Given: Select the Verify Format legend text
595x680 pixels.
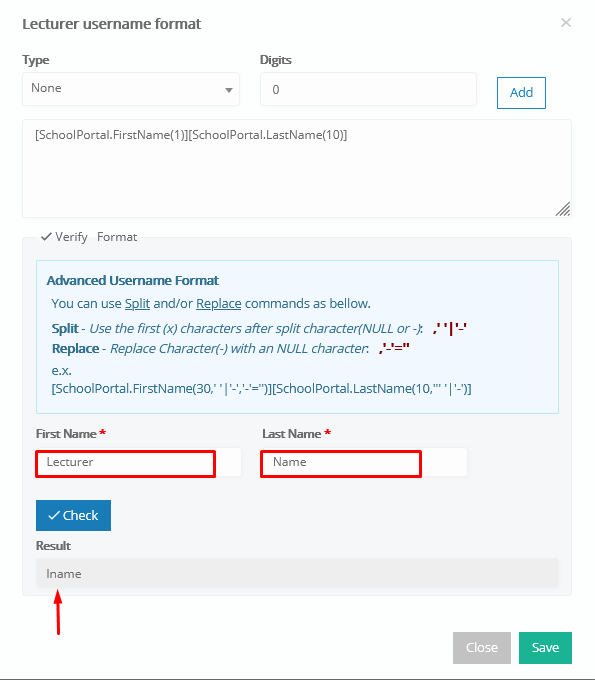Looking at the screenshot, I should click(89, 237).
